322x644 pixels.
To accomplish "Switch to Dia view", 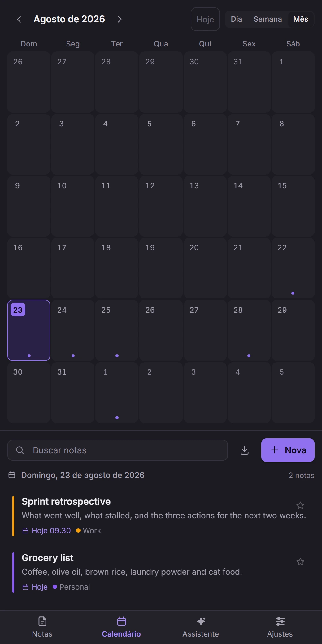I will [x=236, y=19].
